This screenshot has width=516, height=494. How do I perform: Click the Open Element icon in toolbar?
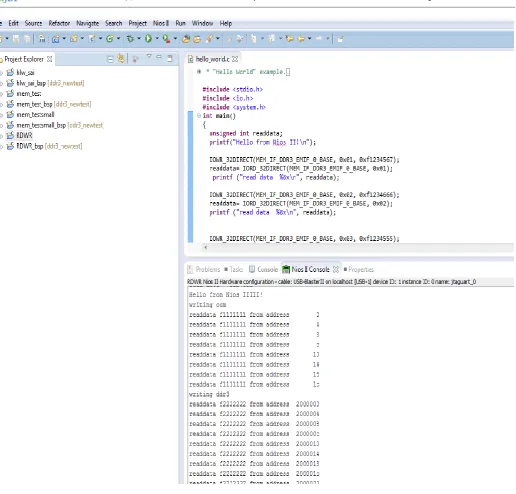tap(186, 39)
